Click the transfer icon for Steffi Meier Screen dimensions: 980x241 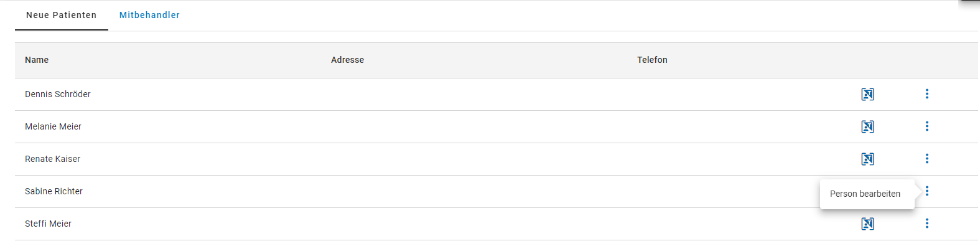(x=867, y=224)
